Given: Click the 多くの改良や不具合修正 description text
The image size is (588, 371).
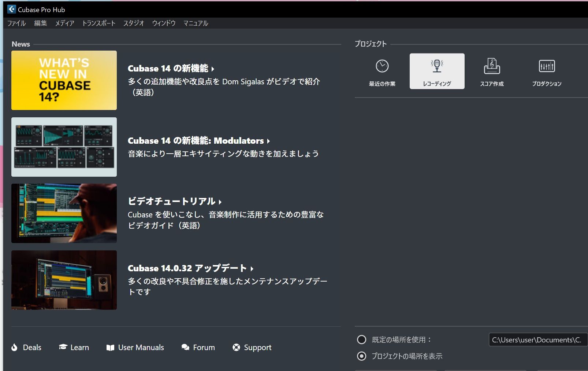Looking at the screenshot, I should [x=227, y=286].
